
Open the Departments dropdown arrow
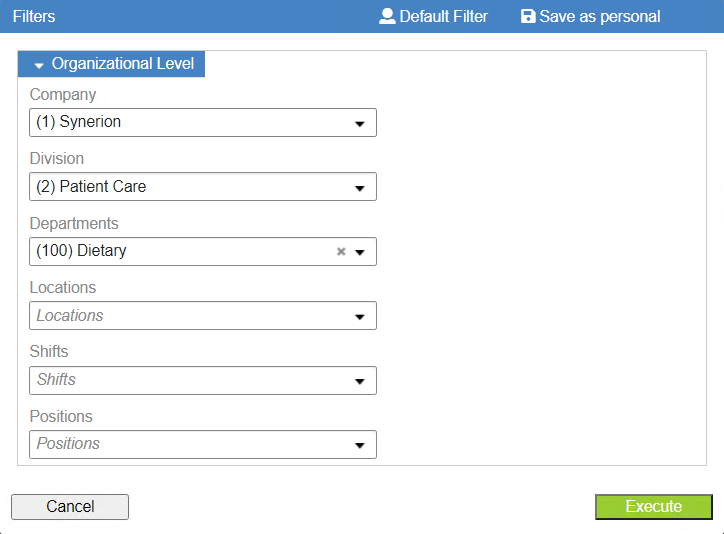pyautogui.click(x=359, y=252)
